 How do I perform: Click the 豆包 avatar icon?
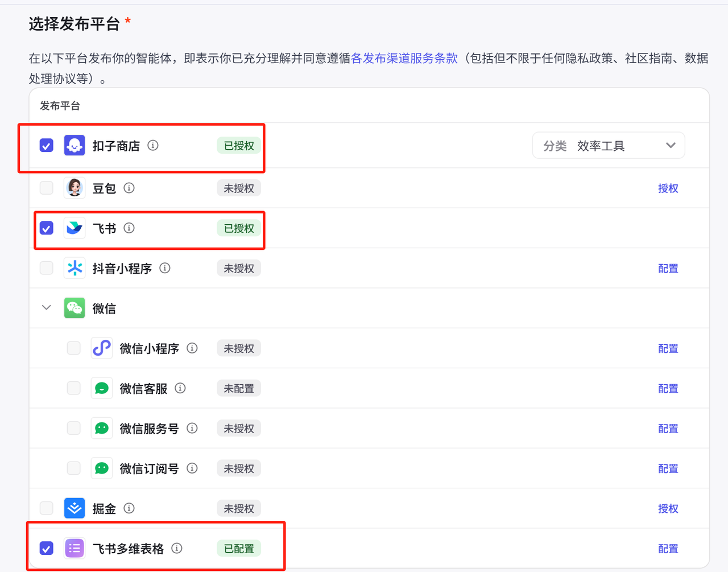click(x=75, y=188)
